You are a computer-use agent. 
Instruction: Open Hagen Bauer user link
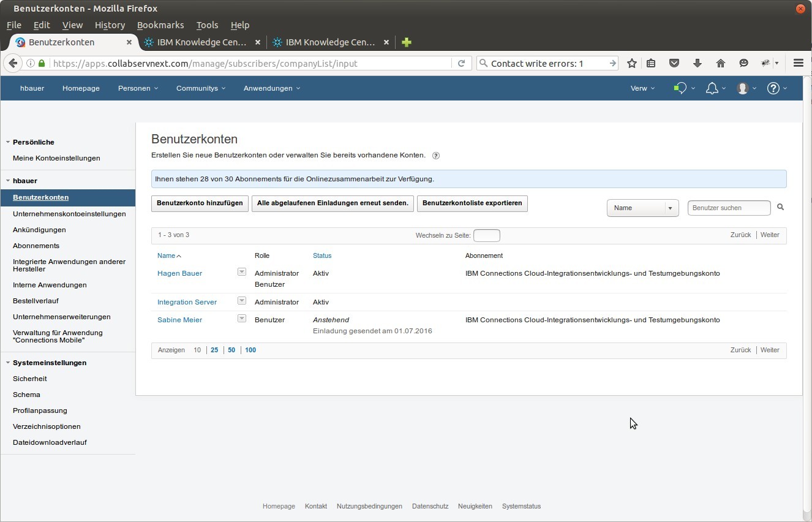pyautogui.click(x=179, y=273)
